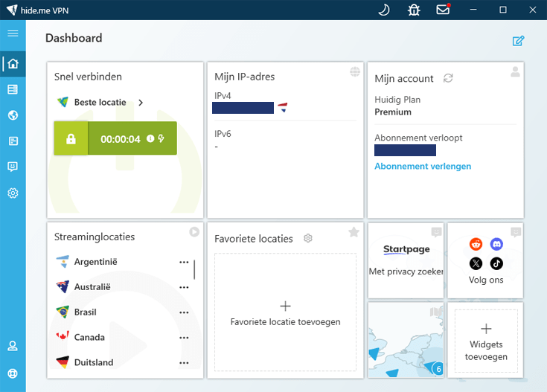Viewport: 547px width, 392px height.
Task: Open the support lifebuoy sidebar icon
Action: [13, 373]
